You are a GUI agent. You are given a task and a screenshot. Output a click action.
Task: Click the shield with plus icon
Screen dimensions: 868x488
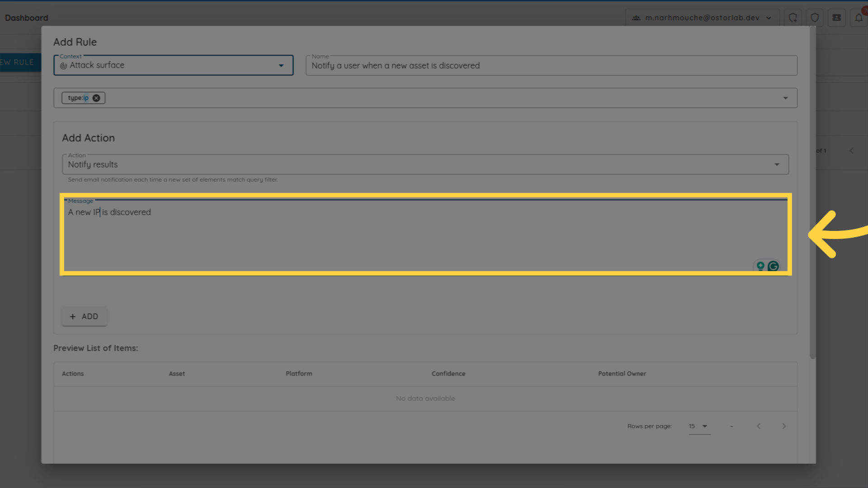pos(793,18)
